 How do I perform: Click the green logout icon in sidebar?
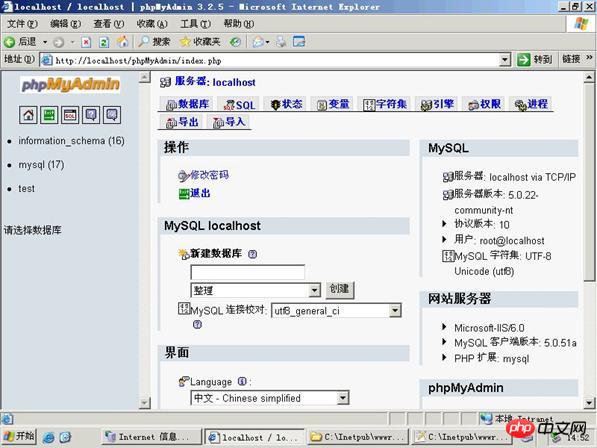49,115
